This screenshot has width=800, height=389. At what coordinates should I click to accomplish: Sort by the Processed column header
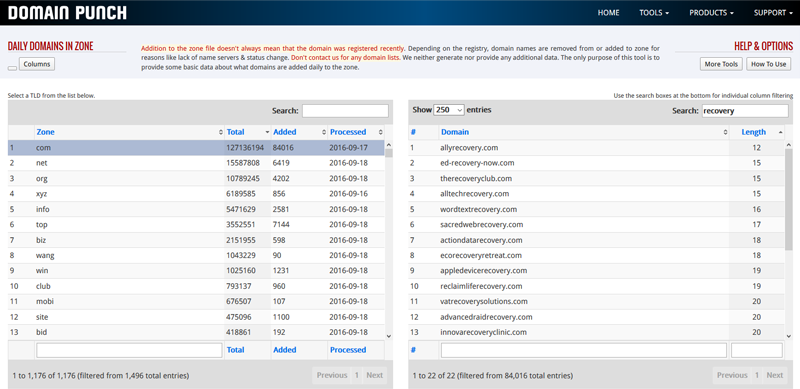point(356,132)
